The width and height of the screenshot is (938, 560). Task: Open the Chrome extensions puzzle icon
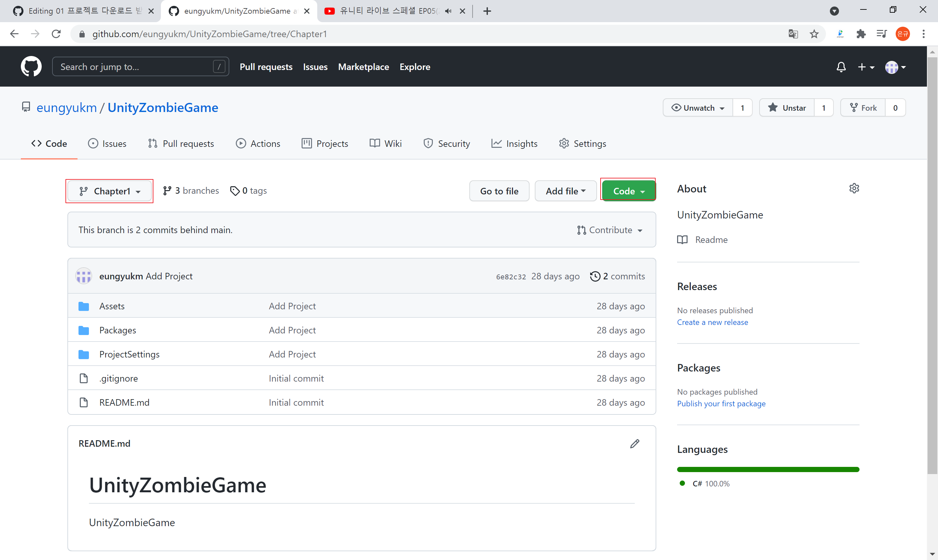pyautogui.click(x=861, y=34)
